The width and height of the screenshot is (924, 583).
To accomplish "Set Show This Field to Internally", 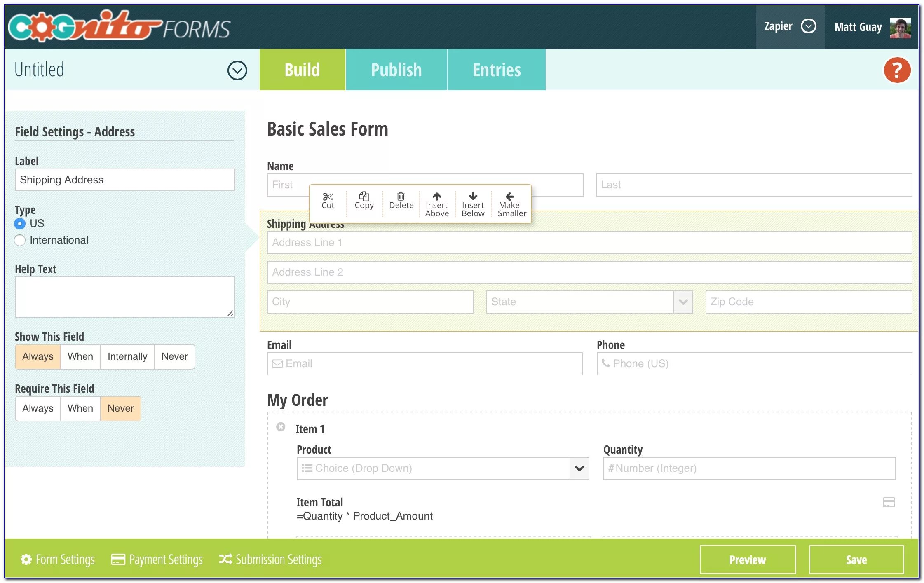I will (x=127, y=356).
